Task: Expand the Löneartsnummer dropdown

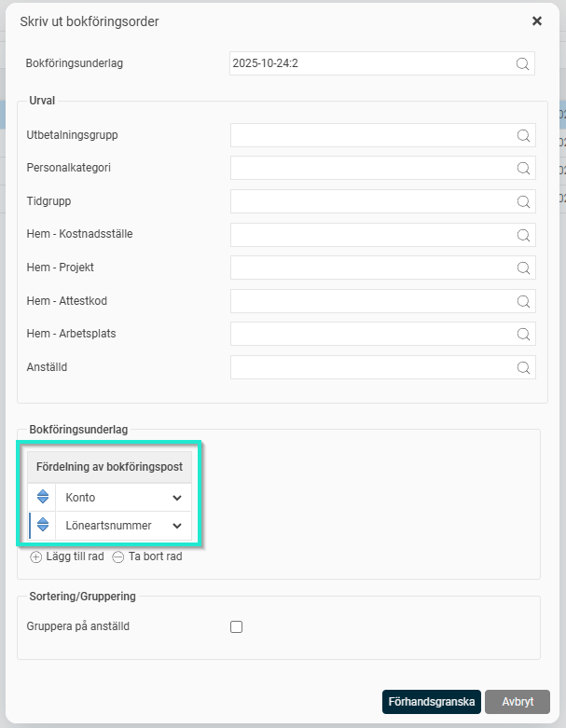Action: coord(177,526)
